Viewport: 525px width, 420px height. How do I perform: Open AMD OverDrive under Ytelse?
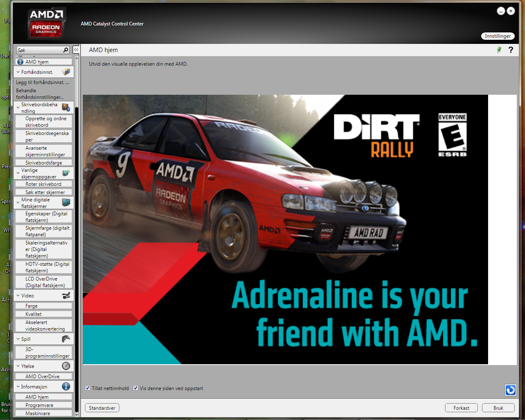[x=43, y=376]
